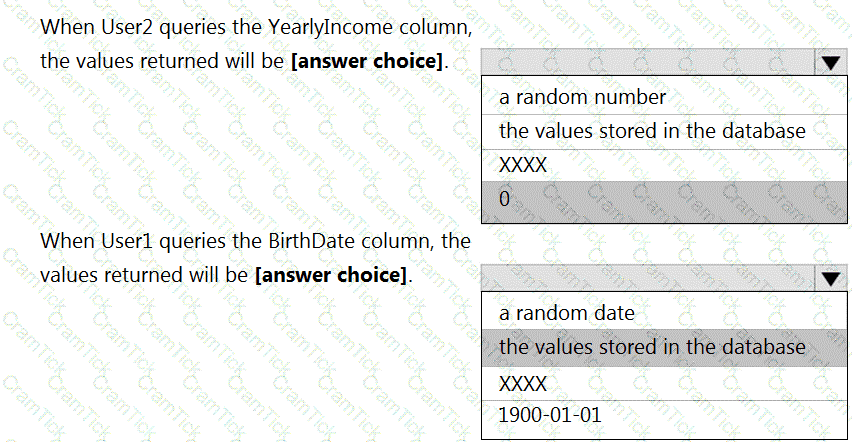
Task: Select 'a random date' option
Action: [664, 313]
